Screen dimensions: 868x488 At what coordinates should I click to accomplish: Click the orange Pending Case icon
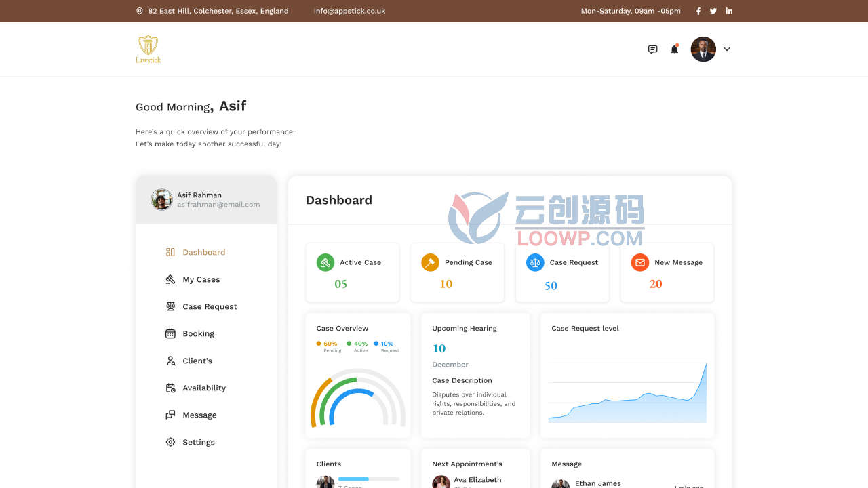(430, 262)
